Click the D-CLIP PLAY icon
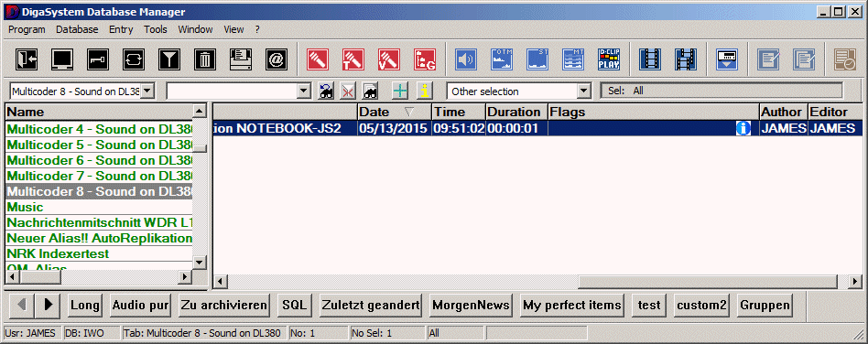This screenshot has height=344, width=868. [609, 59]
